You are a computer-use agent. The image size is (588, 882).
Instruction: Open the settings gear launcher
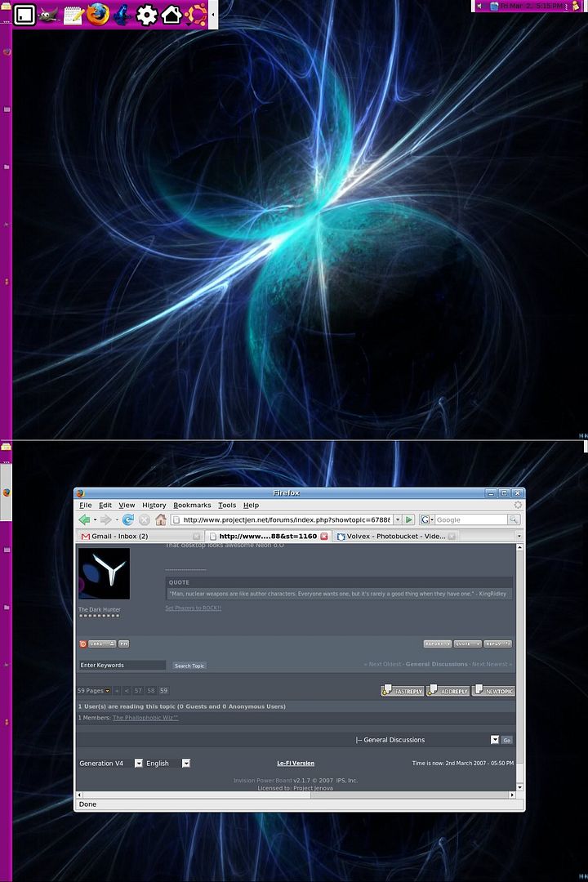point(147,15)
